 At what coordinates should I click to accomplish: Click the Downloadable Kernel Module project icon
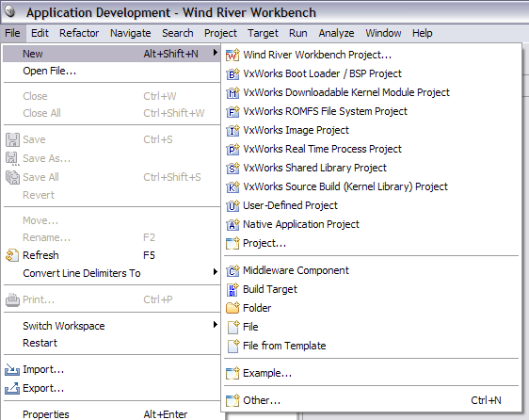pos(232,92)
